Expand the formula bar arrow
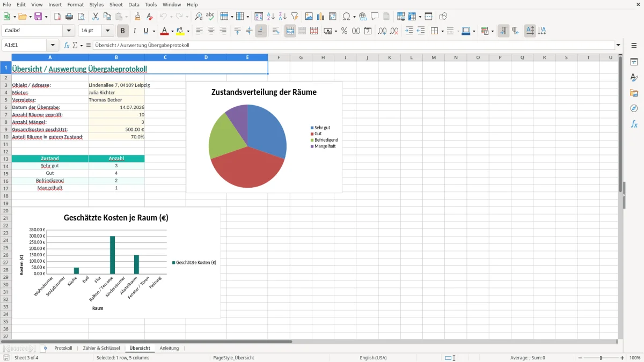Viewport: 644px width, 362px height. (x=618, y=45)
